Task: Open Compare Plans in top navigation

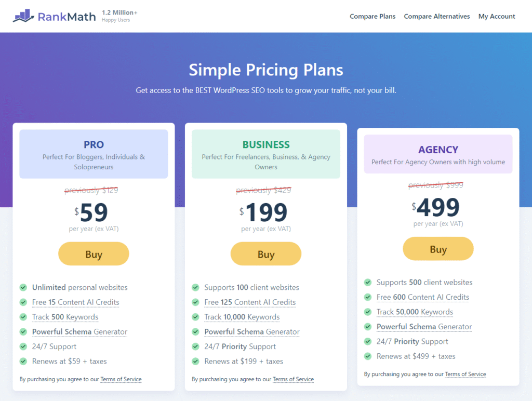Action: 373,17
